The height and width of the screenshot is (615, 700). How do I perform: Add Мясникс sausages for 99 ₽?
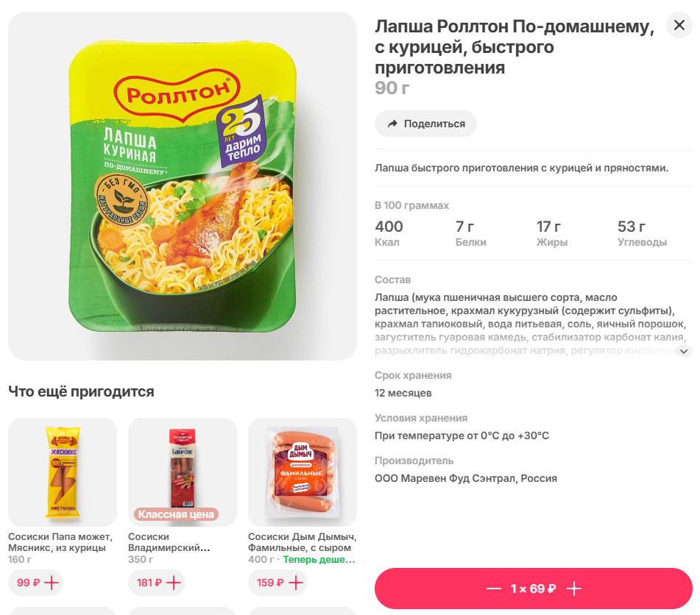[35, 583]
